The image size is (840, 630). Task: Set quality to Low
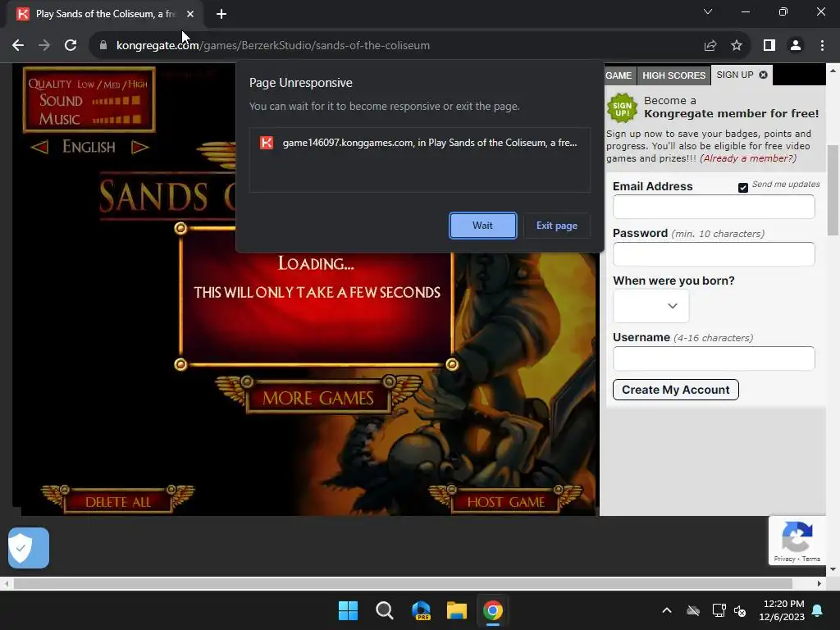coord(85,84)
